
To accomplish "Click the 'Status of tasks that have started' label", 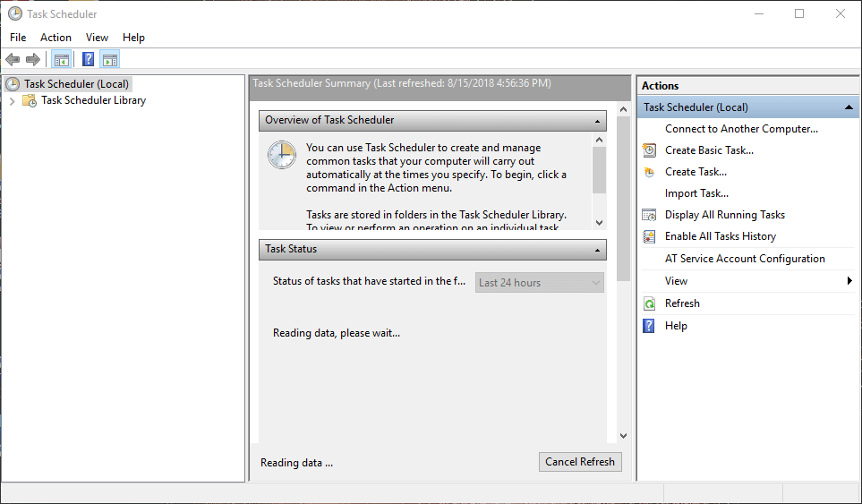I will [x=369, y=281].
